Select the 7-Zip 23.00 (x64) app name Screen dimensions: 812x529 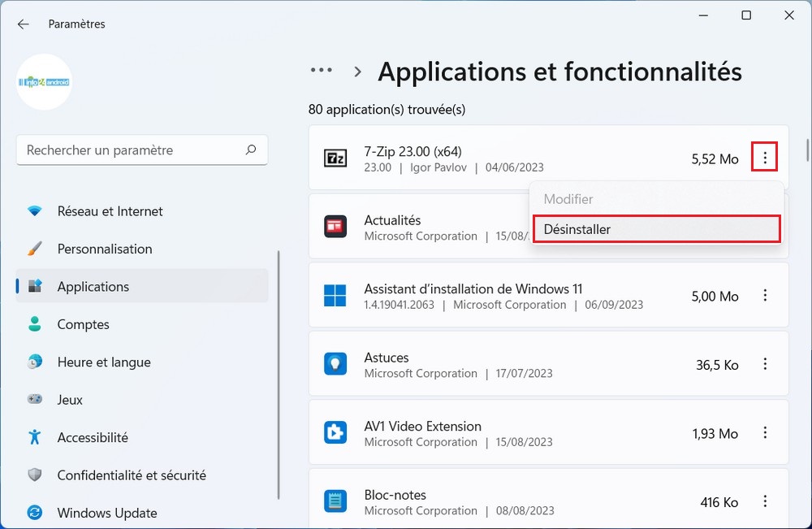tap(412, 151)
